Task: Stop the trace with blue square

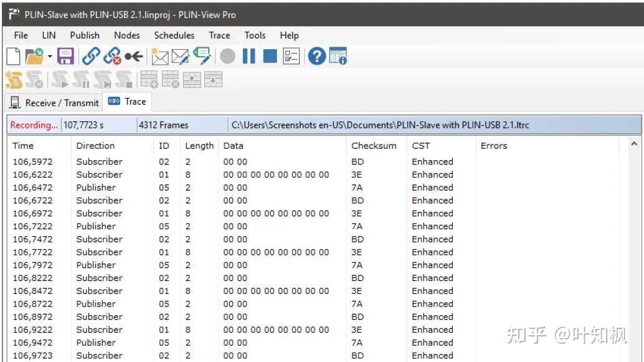Action: click(x=270, y=56)
